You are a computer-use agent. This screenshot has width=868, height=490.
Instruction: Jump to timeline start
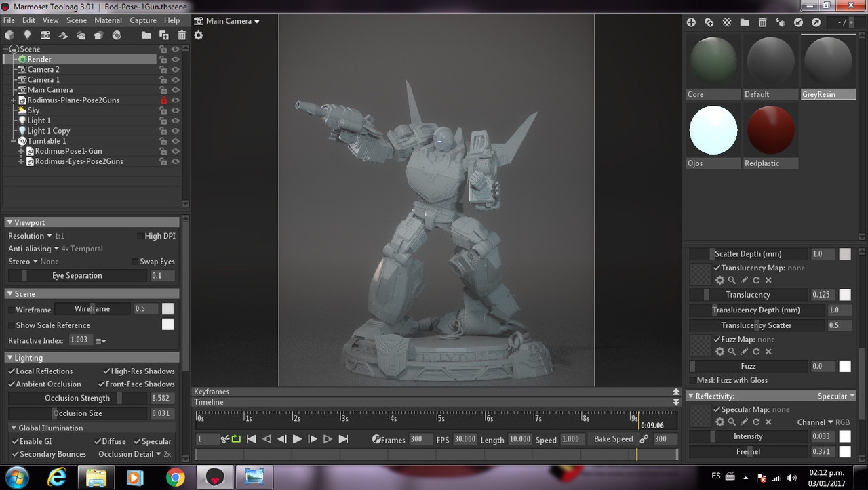tap(251, 439)
